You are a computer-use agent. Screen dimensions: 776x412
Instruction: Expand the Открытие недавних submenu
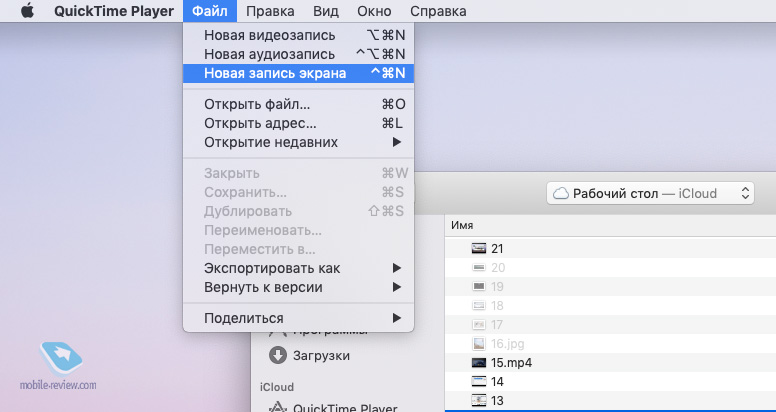tap(298, 143)
